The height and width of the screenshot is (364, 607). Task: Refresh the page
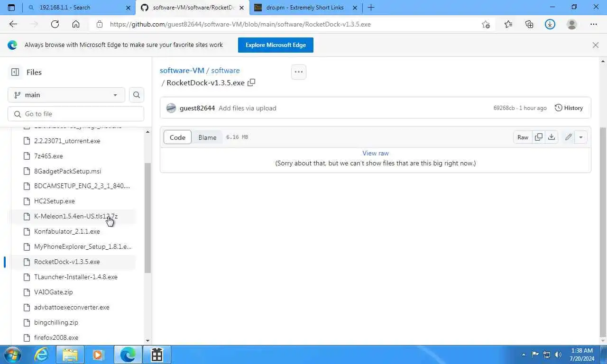pos(55,24)
